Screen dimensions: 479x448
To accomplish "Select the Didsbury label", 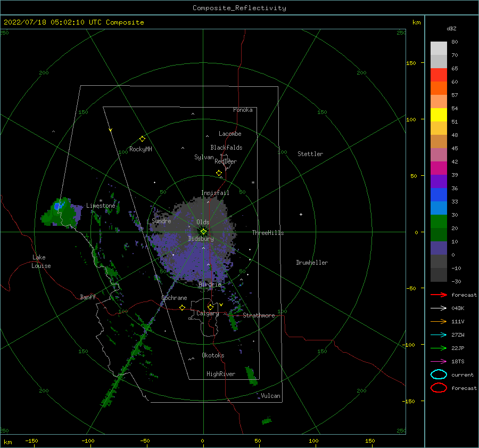I will click(x=201, y=239).
